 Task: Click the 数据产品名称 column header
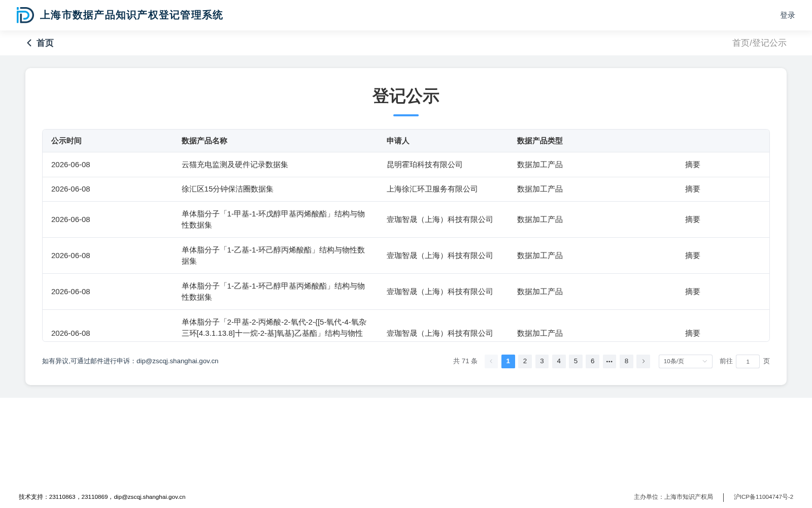[205, 141]
